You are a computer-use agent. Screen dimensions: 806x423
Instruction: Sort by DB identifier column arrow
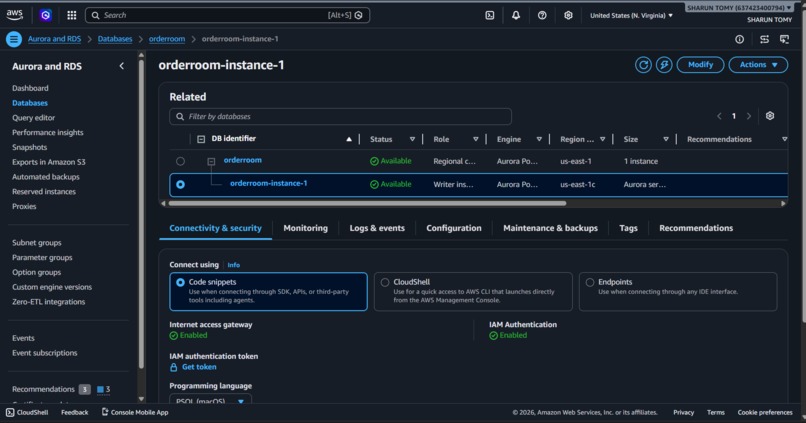click(349, 139)
